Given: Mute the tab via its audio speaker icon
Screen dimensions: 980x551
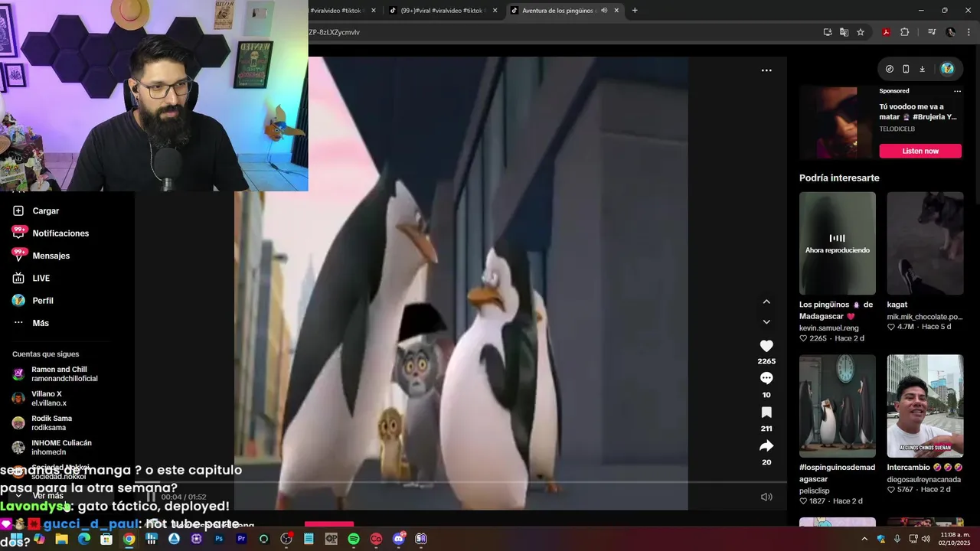Looking at the screenshot, I should [604, 11].
